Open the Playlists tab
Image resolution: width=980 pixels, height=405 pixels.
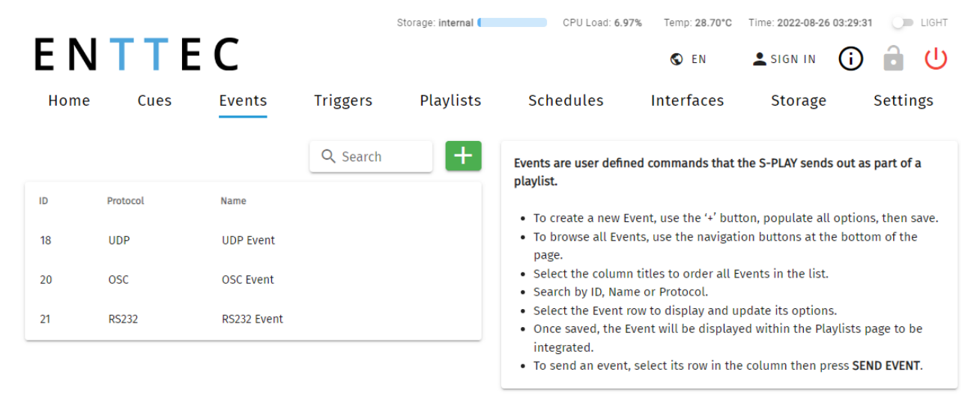point(450,100)
